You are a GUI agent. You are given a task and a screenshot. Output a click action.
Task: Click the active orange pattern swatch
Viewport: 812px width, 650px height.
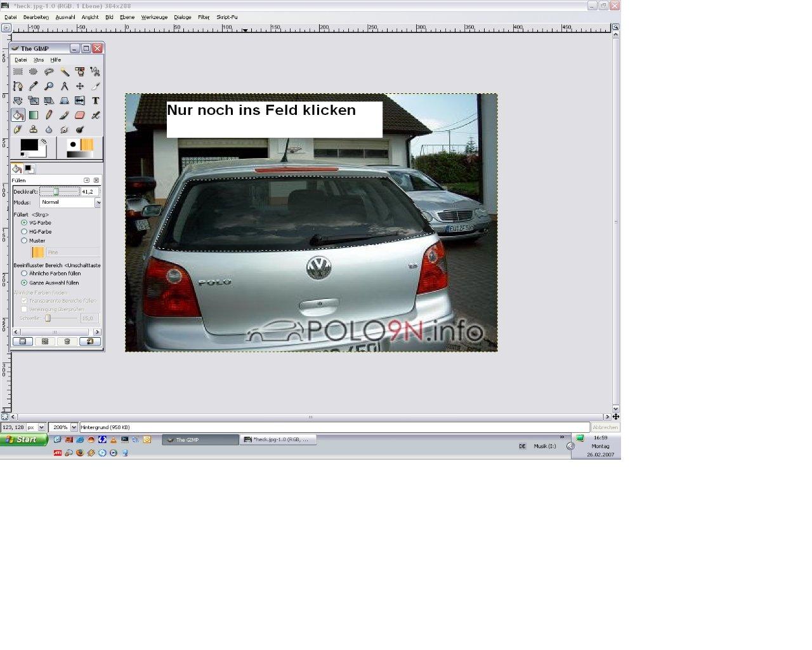click(87, 145)
